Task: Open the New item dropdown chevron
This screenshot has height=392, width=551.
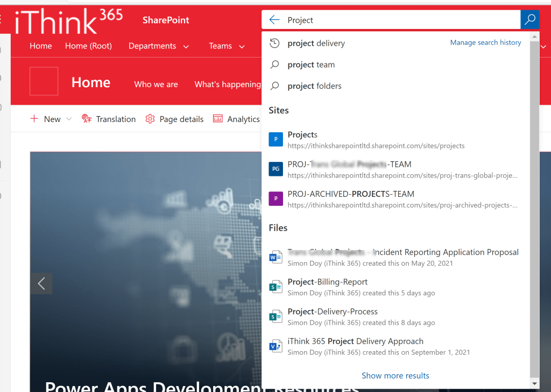Action: [x=69, y=119]
